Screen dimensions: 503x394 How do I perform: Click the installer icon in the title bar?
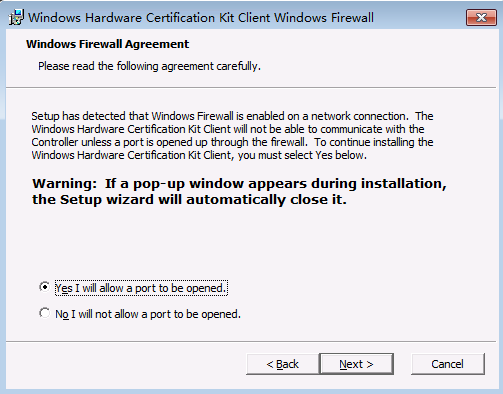(x=16, y=17)
